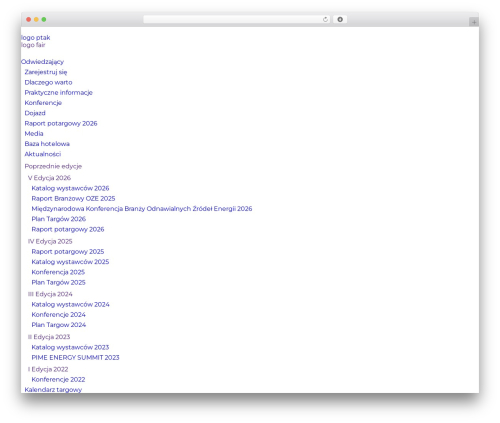Click the reload icon in address bar
500x423 pixels.
point(325,19)
